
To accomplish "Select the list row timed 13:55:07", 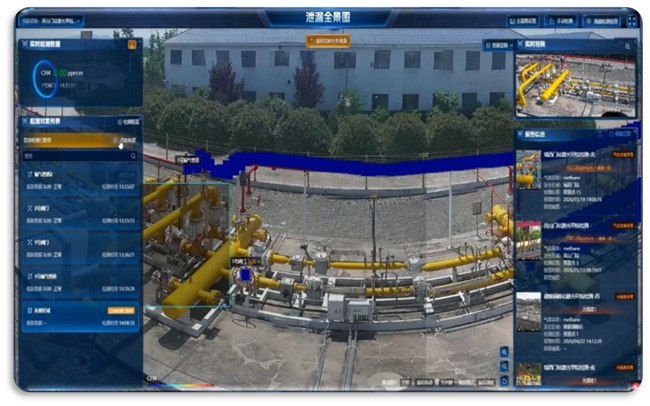I will point(80,181).
